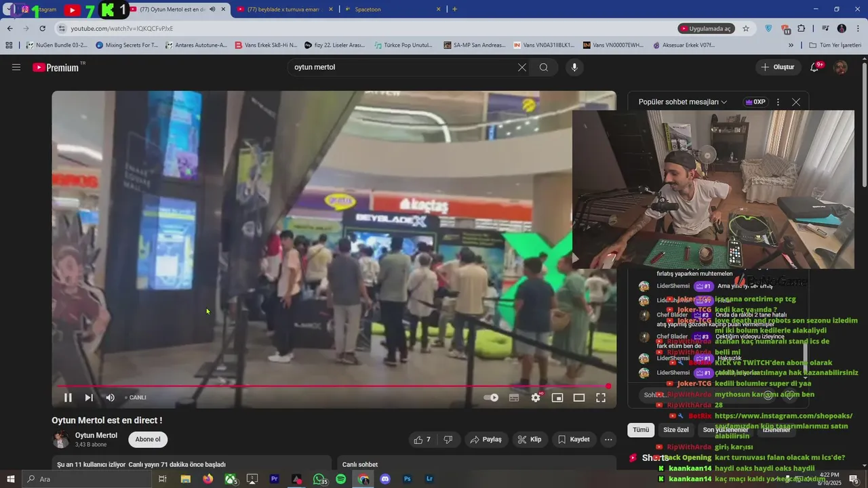Image resolution: width=868 pixels, height=488 pixels.
Task: Open a new tab with the plus button
Action: tap(454, 9)
